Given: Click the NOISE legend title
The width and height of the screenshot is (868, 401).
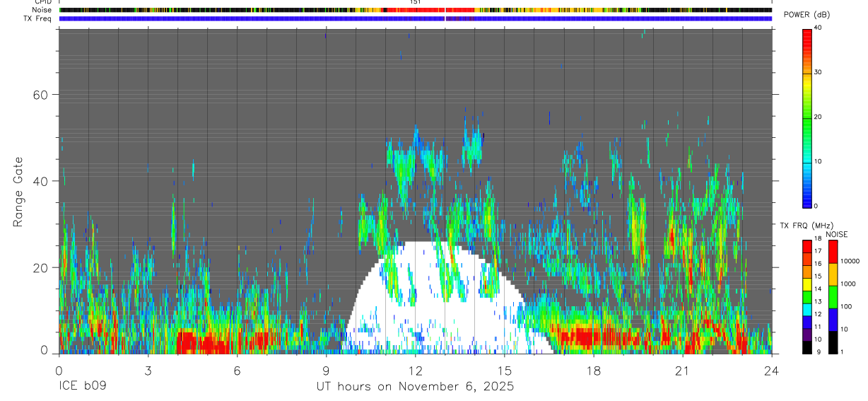Looking at the screenshot, I should [836, 234].
